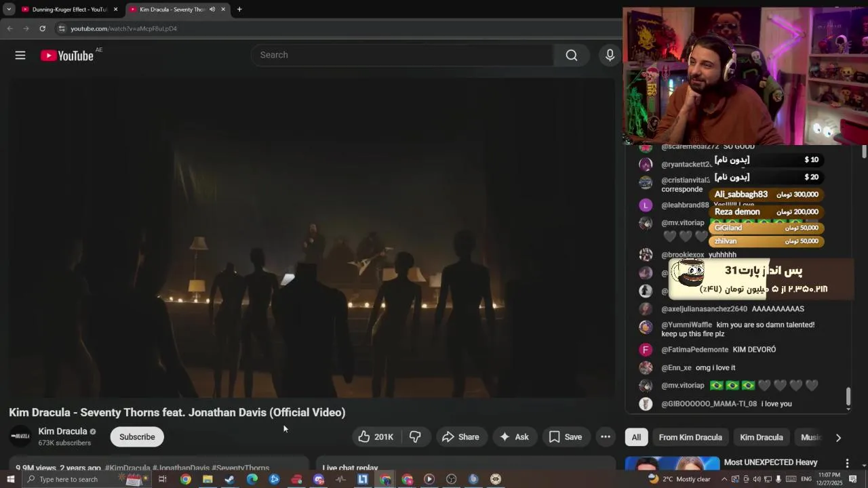Open the Kim Dracula channel avatar

(x=20, y=436)
